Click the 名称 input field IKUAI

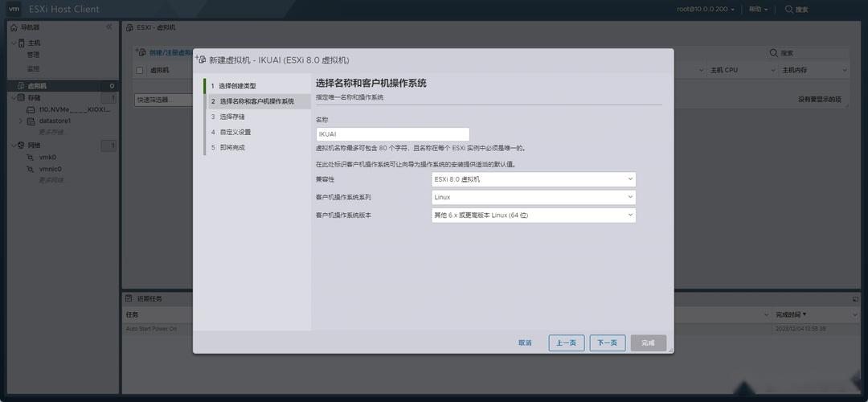point(393,134)
